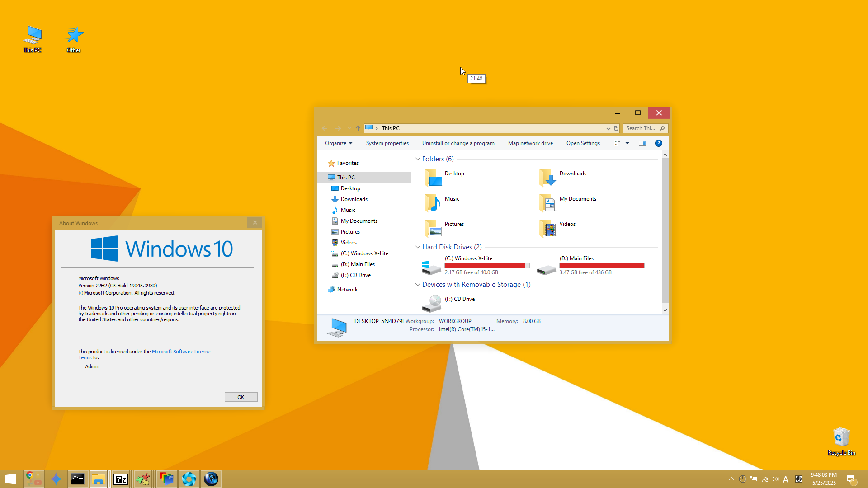Screen dimensions: 868x488
Task: Maximize the This PC Explorer window
Action: (x=638, y=113)
